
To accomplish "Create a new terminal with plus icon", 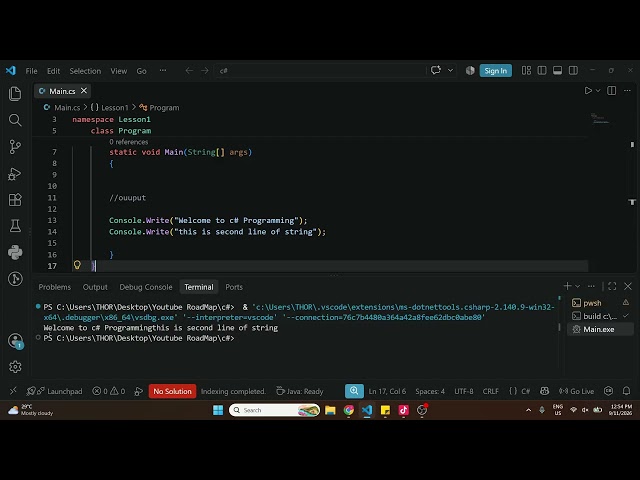I will 567,286.
